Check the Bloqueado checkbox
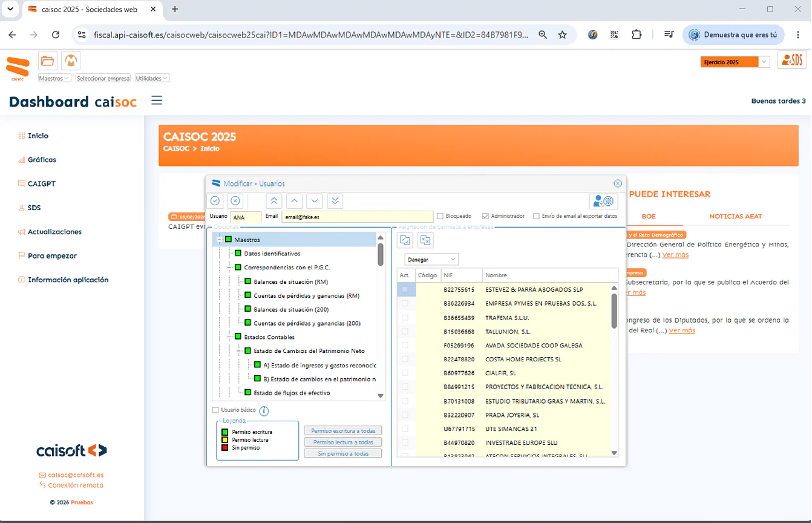 (x=440, y=216)
